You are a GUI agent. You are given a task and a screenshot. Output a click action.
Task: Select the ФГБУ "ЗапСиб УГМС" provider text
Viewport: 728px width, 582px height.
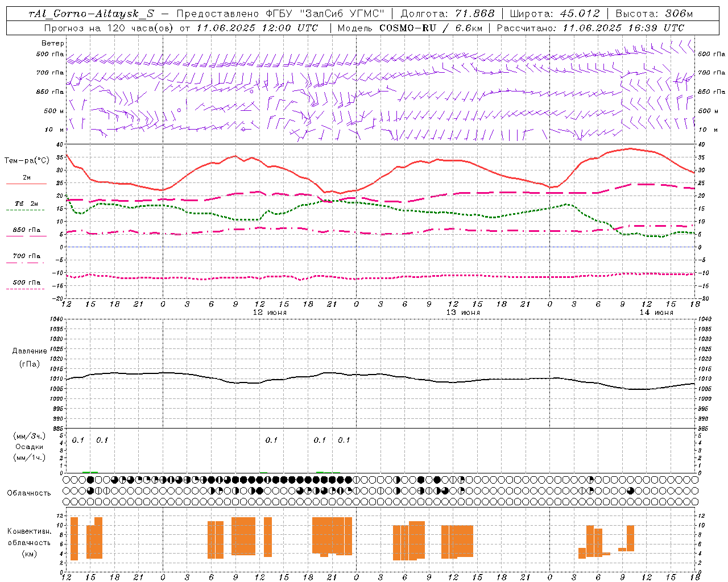325,14
